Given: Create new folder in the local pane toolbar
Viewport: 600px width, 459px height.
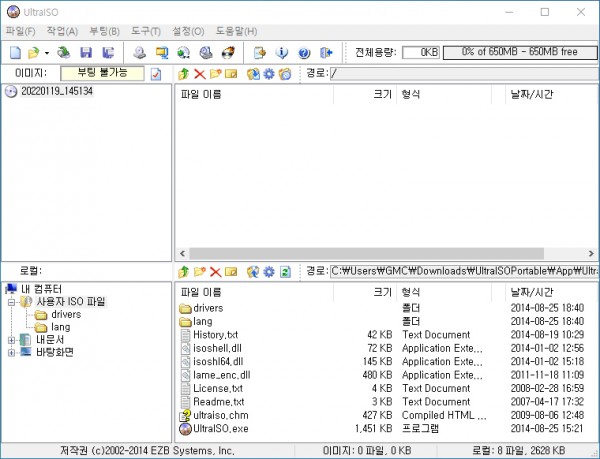Looking at the screenshot, I should 200,272.
